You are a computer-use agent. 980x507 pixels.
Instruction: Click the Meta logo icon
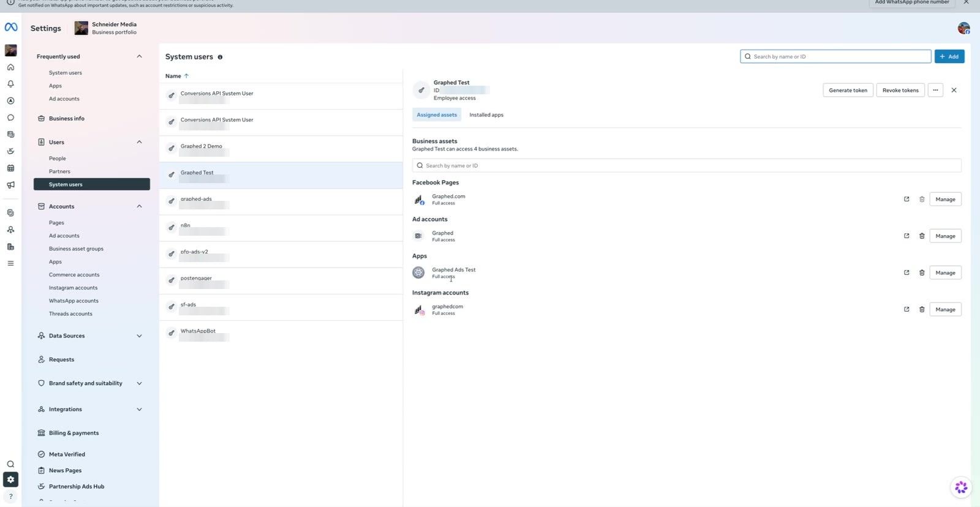coord(11,27)
